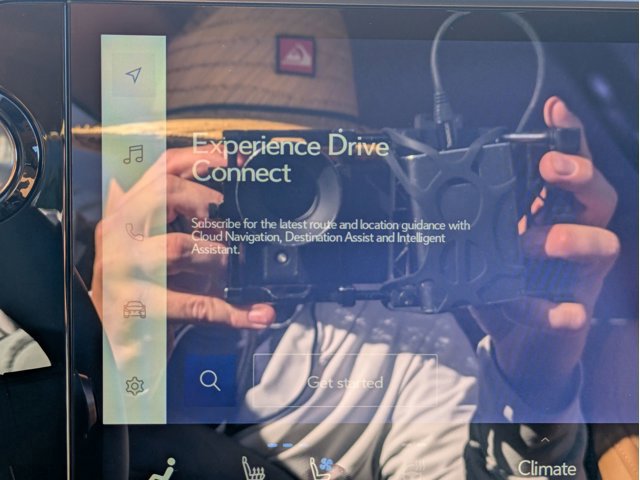Click the Get started button
The height and width of the screenshot is (480, 640).
(x=345, y=381)
